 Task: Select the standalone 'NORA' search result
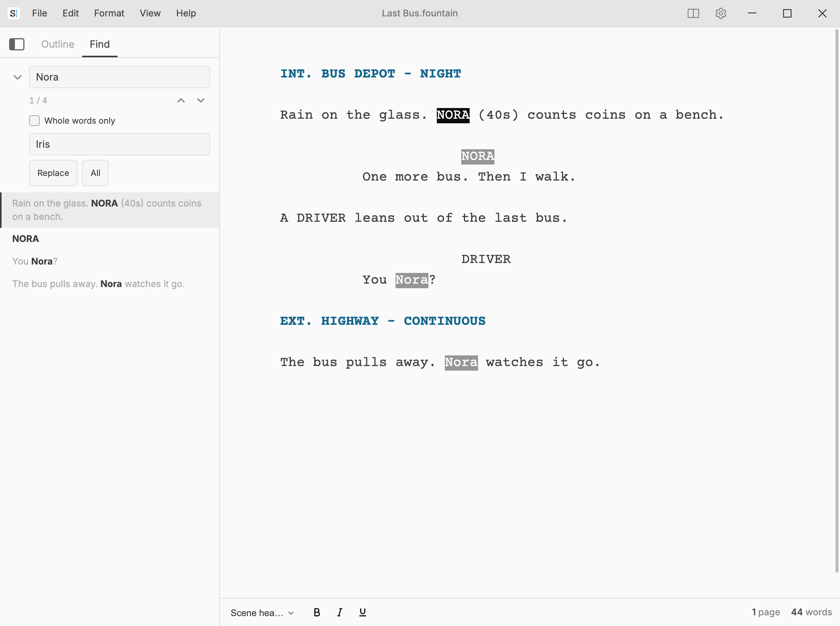coord(110,239)
